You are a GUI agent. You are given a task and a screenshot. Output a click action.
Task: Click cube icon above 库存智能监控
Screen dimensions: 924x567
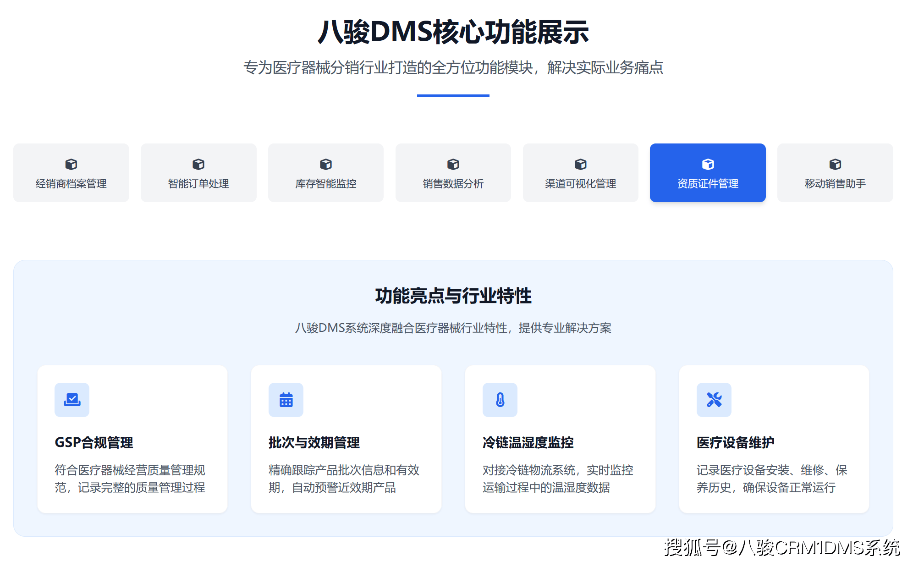(x=326, y=164)
